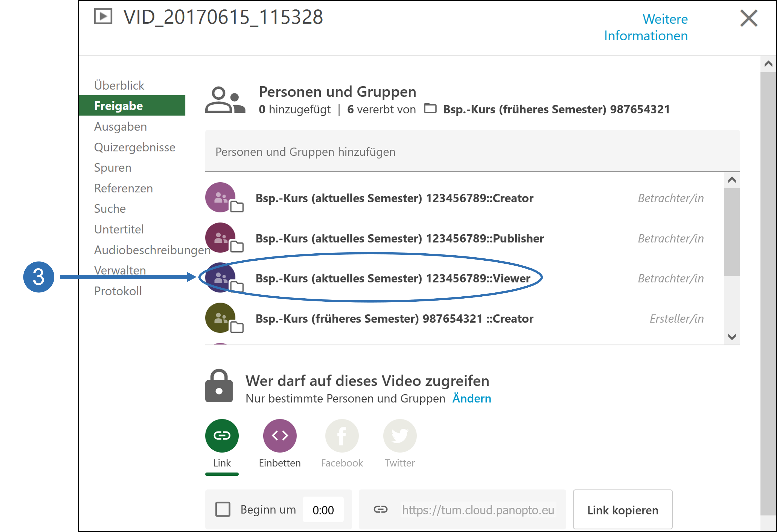Click the dialog scrollbar up arrow

pyautogui.click(x=768, y=64)
